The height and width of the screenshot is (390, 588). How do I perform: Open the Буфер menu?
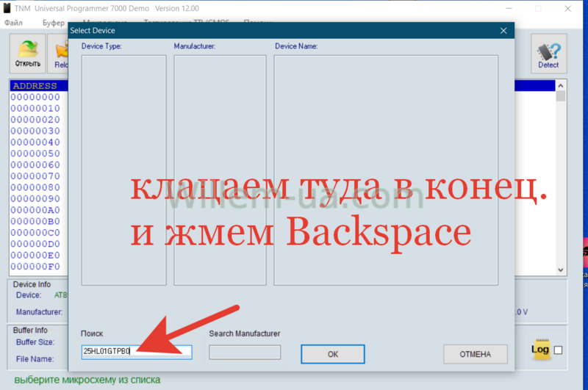(x=53, y=23)
